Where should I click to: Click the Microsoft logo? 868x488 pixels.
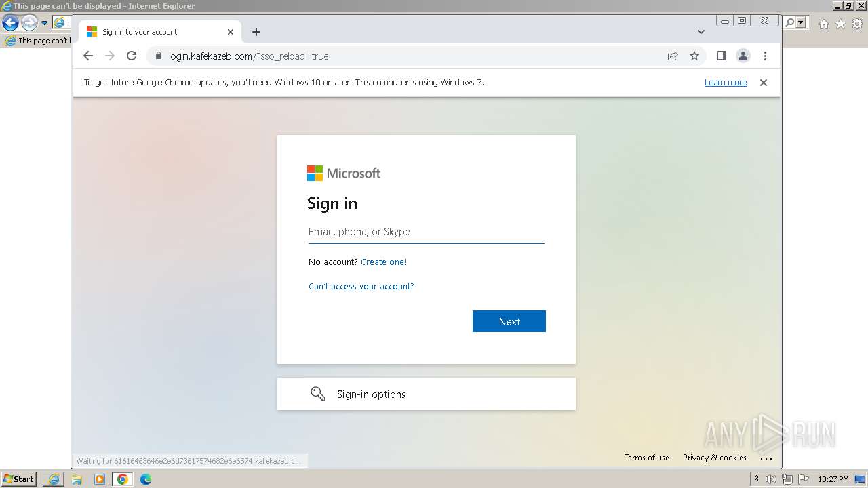tap(344, 174)
